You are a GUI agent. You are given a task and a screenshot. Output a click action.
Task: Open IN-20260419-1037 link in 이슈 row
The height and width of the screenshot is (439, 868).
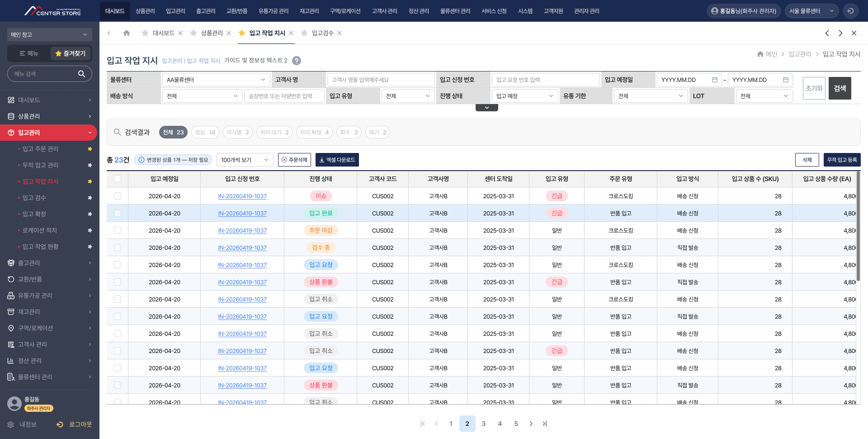click(x=242, y=196)
